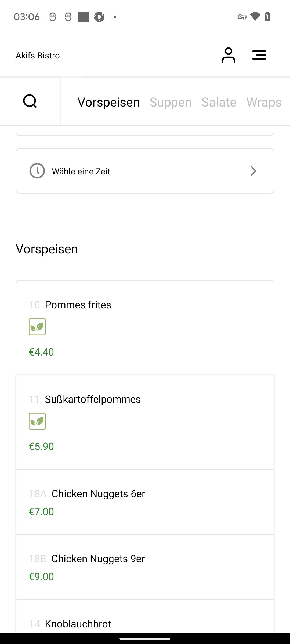Expand the Wähle eine Zeit chevron arrow
The image size is (290, 644).
253,171
